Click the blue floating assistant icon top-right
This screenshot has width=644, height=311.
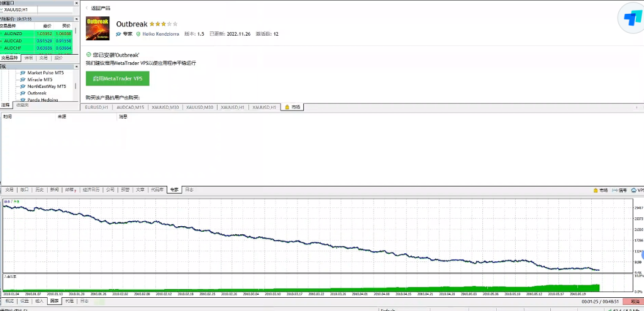pyautogui.click(x=631, y=18)
